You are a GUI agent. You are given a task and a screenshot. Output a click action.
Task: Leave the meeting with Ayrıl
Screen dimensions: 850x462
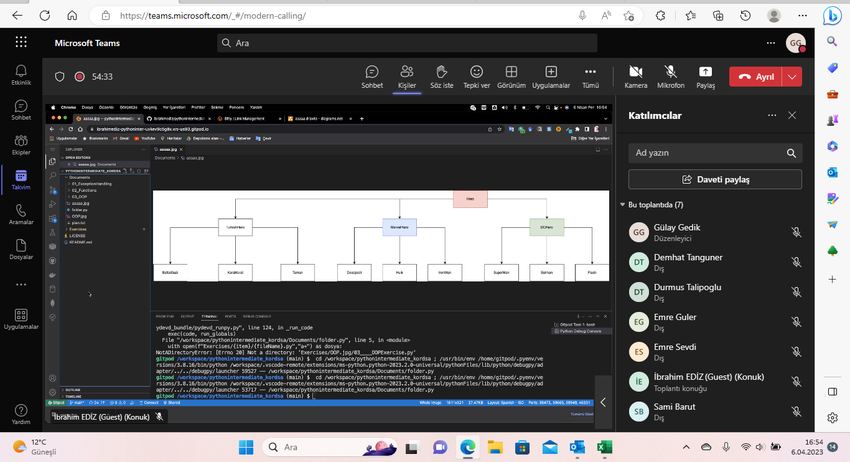756,76
